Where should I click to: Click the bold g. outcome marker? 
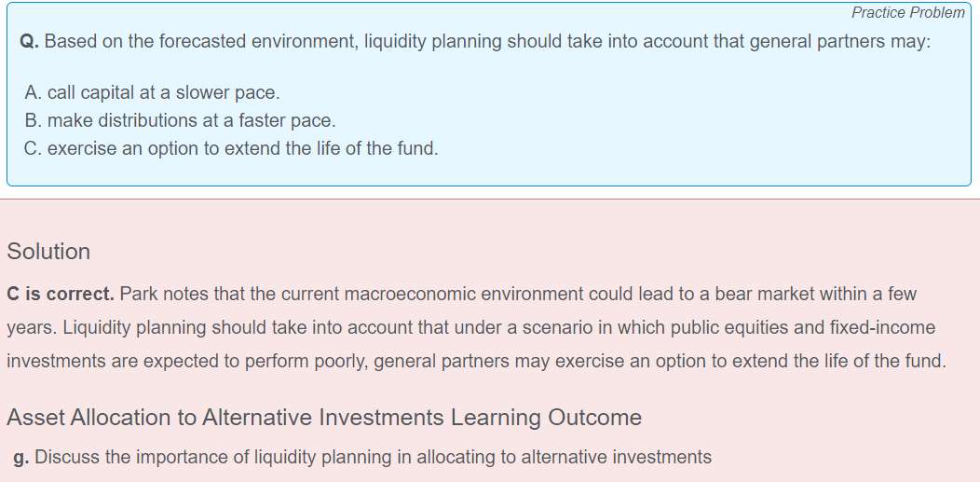tap(21, 457)
